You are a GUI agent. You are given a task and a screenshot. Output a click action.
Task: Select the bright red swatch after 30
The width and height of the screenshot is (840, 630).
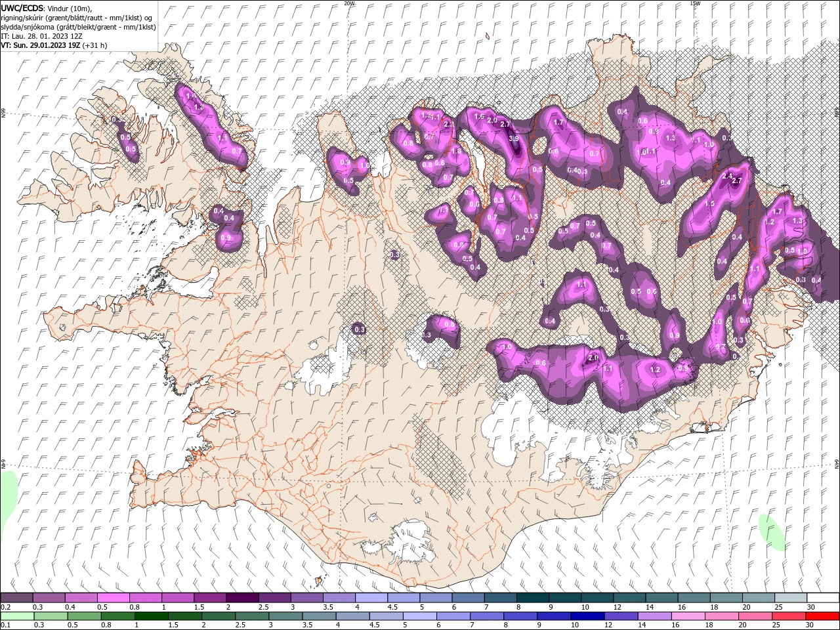click(x=823, y=616)
